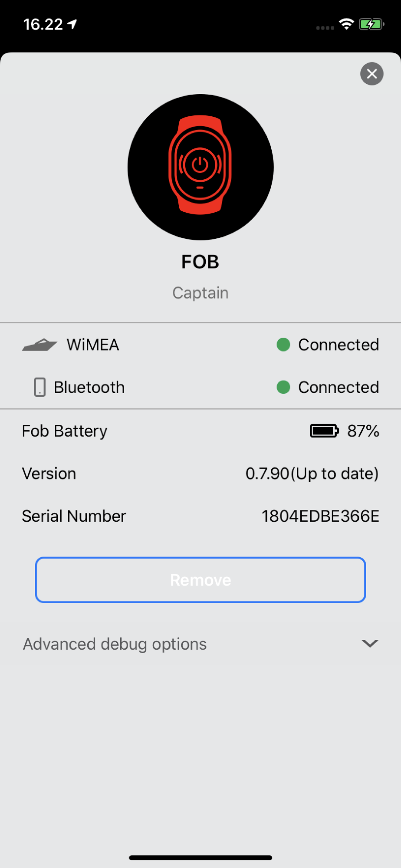Viewport: 401px width, 868px height.
Task: Remove the FOB device
Action: tap(200, 580)
